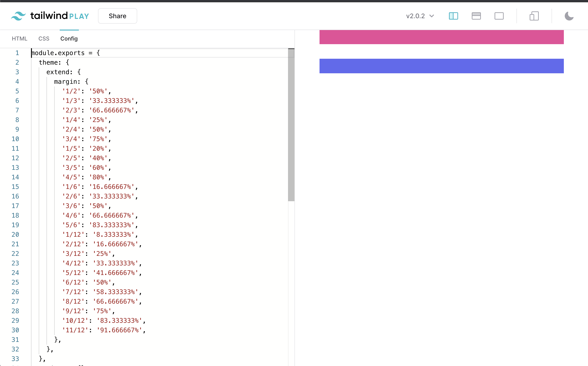This screenshot has height=366, width=588.
Task: Select vertical split layout icon
Action: [453, 16]
